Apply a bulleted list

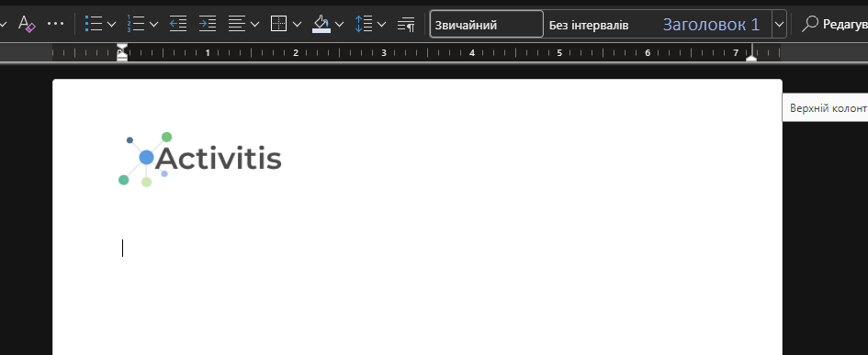(x=94, y=24)
